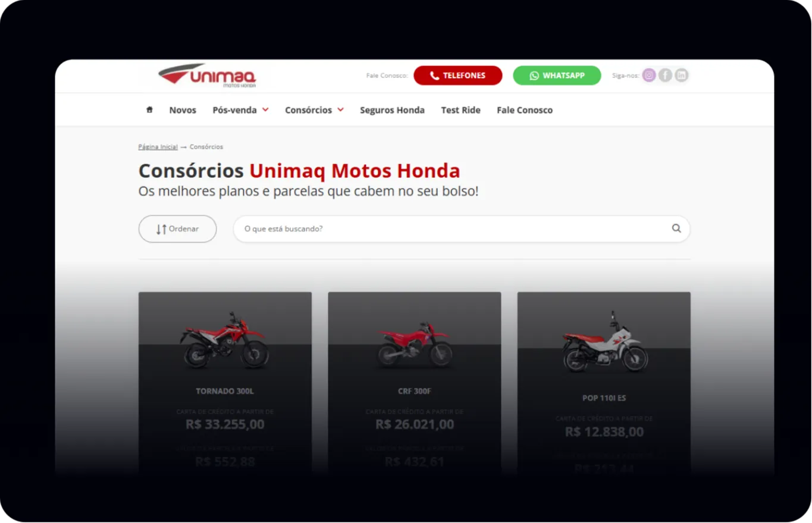
Task: Open Fale Conosco in navigation bar
Action: [525, 110]
